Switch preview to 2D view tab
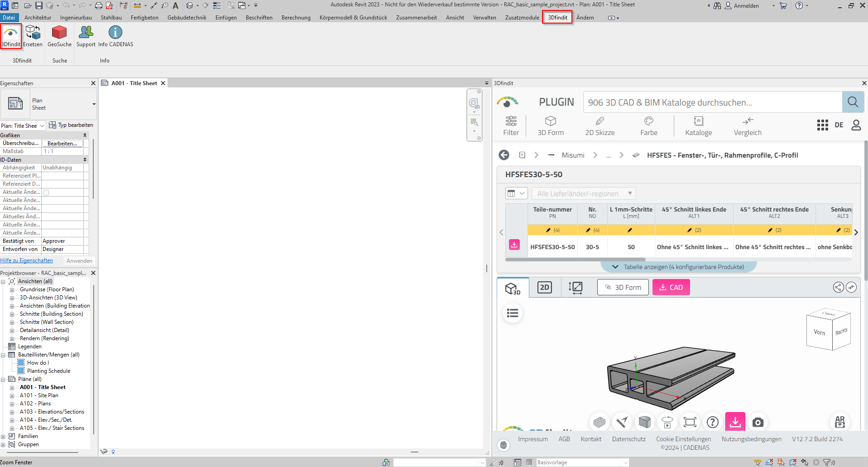The image size is (868, 467). pos(544,288)
